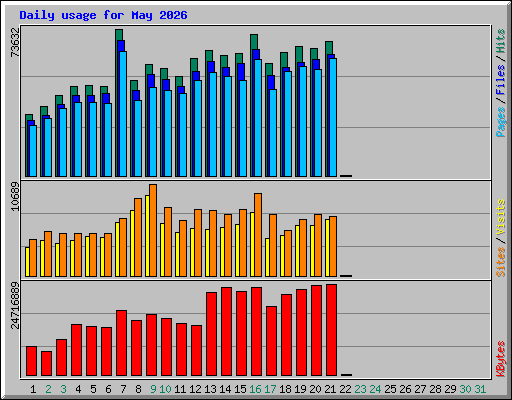The height and width of the screenshot is (400, 512).
Task: Click the 'Hits' legend label
Action: pyautogui.click(x=501, y=41)
